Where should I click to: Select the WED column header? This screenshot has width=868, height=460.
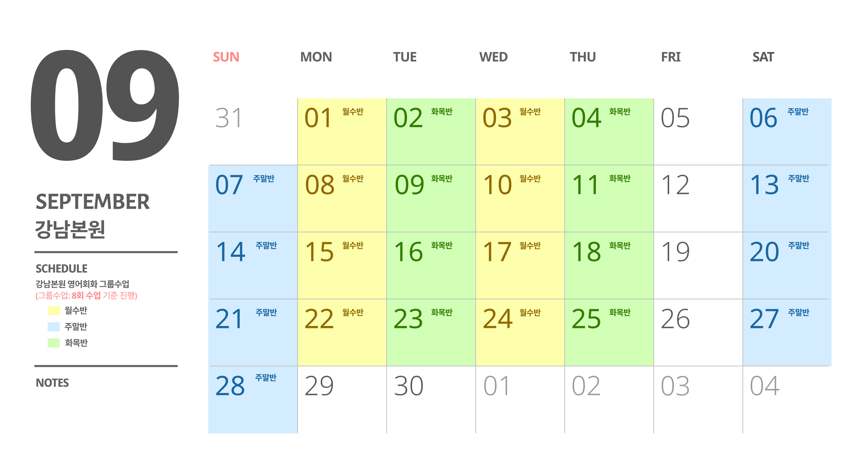tap(493, 57)
